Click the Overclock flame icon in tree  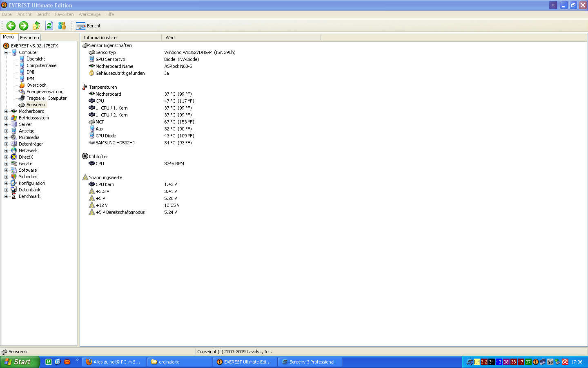tap(22, 85)
